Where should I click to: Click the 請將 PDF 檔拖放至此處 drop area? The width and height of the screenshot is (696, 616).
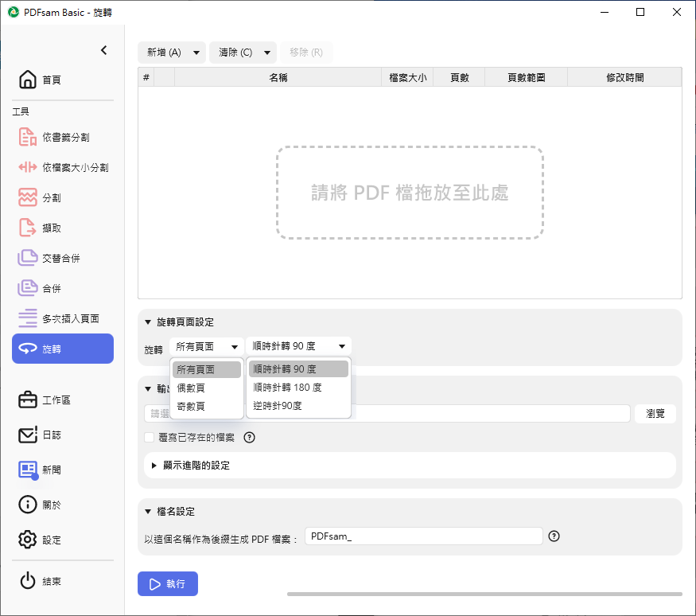(410, 193)
